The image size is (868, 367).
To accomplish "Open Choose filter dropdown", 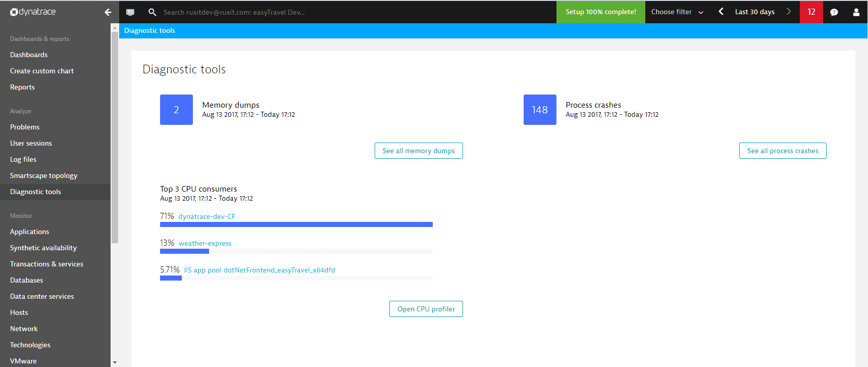I will (677, 12).
